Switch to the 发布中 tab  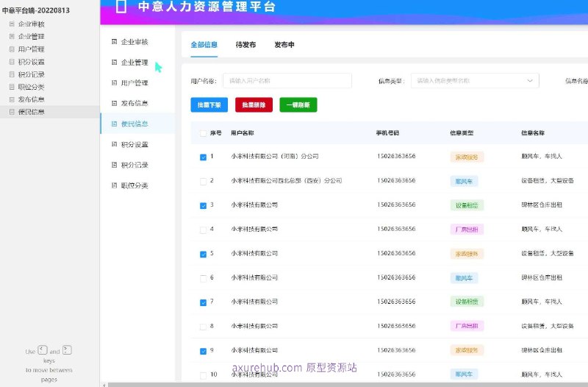coord(284,45)
